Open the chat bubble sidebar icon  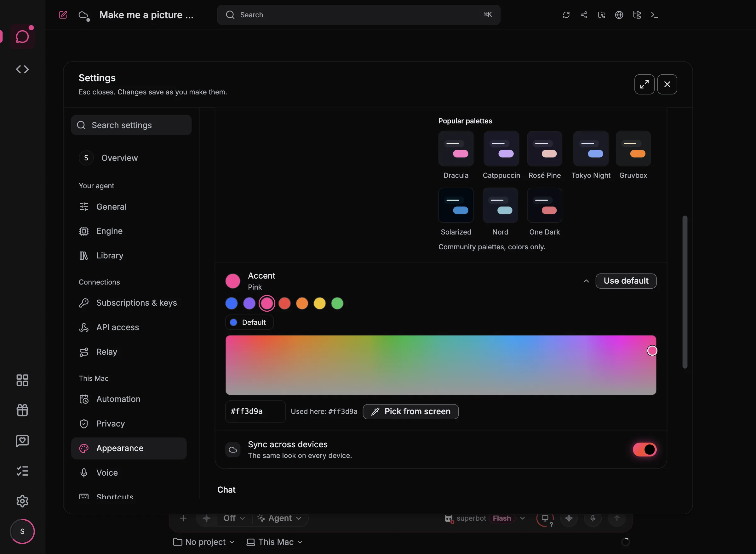pyautogui.click(x=22, y=36)
